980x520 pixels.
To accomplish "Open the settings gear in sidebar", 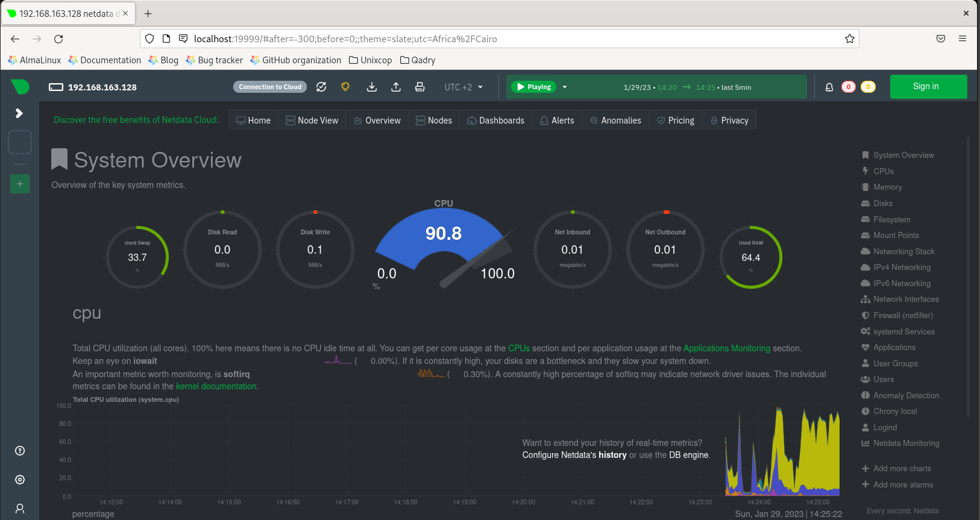I will (x=20, y=480).
